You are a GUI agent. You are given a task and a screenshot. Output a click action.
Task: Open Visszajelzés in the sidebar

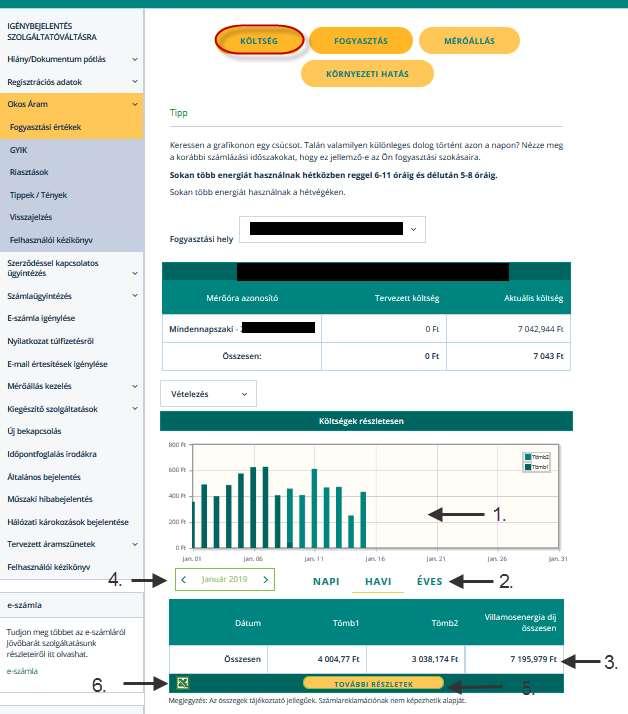pyautogui.click(x=31, y=217)
